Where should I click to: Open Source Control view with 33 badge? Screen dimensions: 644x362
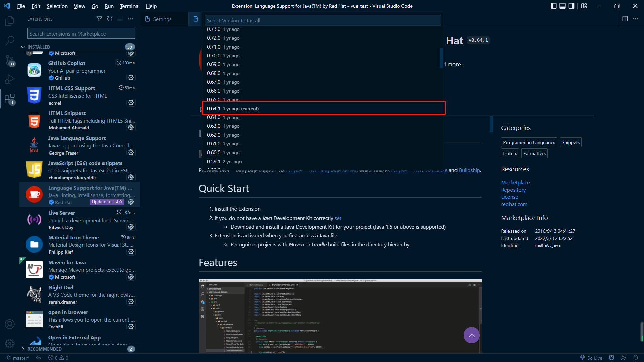tap(10, 60)
